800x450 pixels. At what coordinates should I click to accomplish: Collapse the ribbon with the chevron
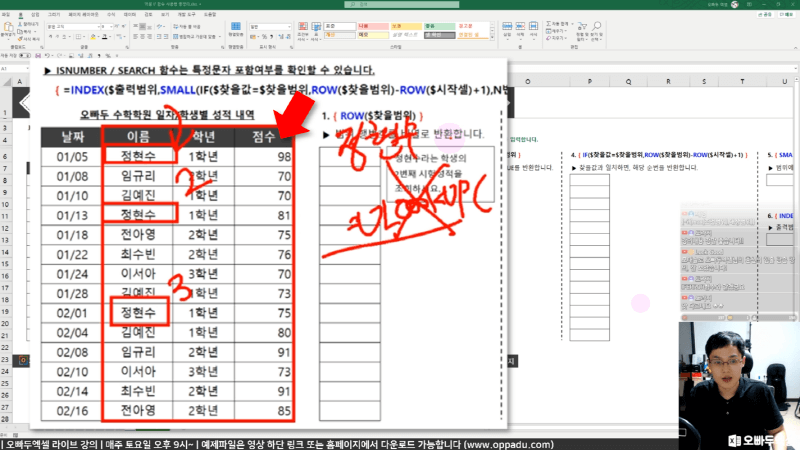(x=795, y=47)
